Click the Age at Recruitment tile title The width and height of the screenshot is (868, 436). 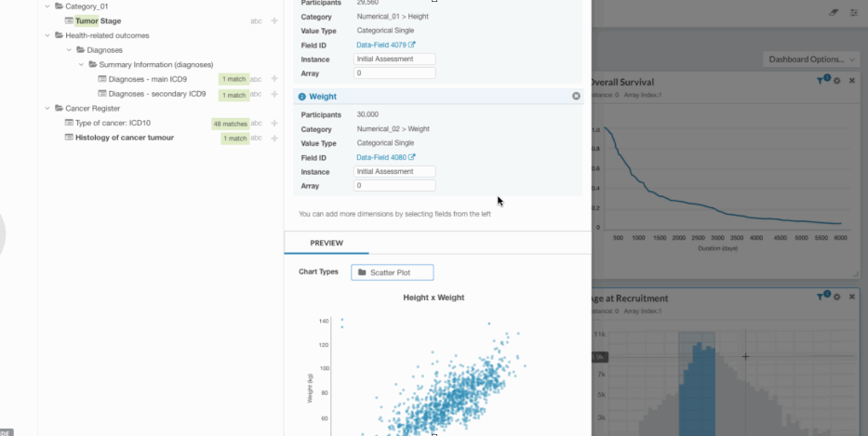tap(630, 298)
